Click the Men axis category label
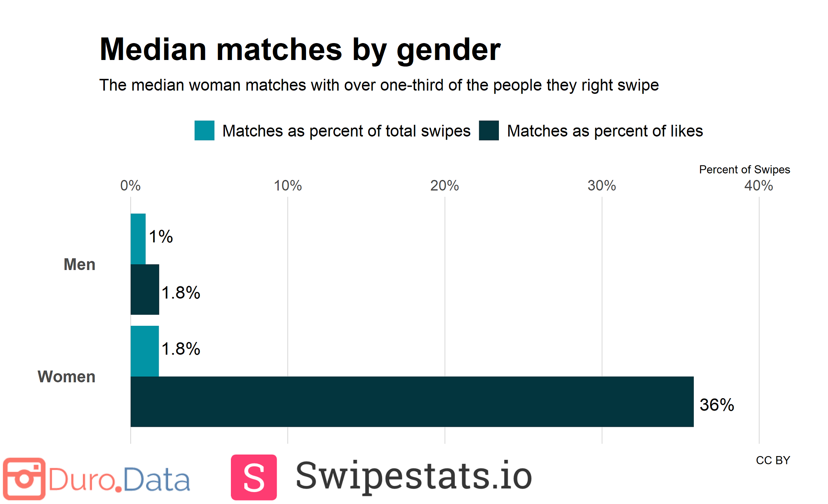The height and width of the screenshot is (504, 828). click(79, 264)
